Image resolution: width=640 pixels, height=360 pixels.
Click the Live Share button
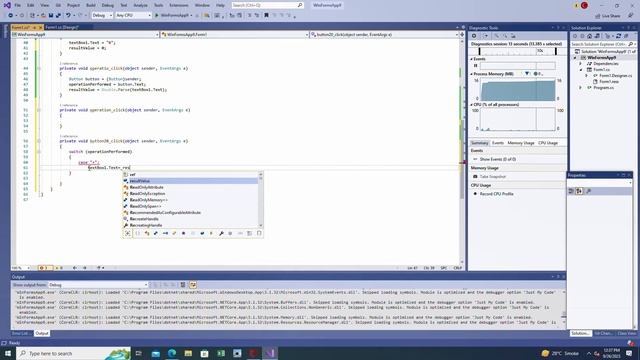pyautogui.click(x=607, y=16)
